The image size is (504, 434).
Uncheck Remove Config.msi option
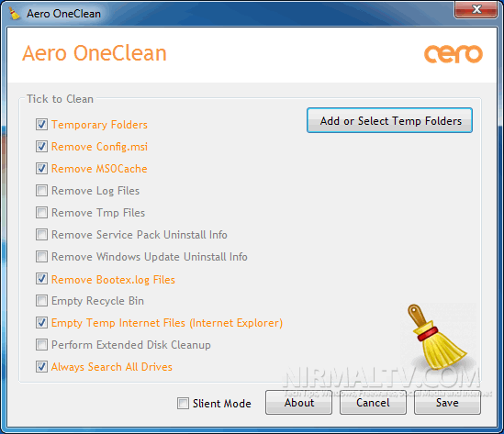[x=42, y=147]
